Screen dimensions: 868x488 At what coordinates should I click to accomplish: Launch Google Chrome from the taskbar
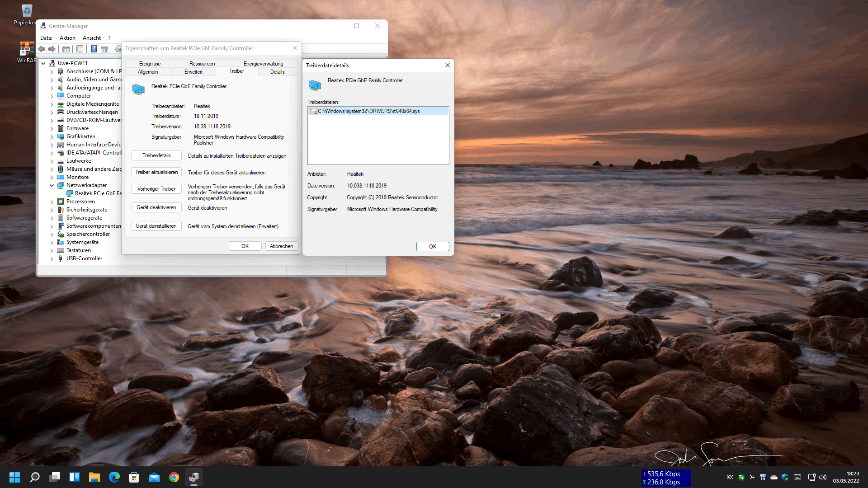(x=174, y=477)
